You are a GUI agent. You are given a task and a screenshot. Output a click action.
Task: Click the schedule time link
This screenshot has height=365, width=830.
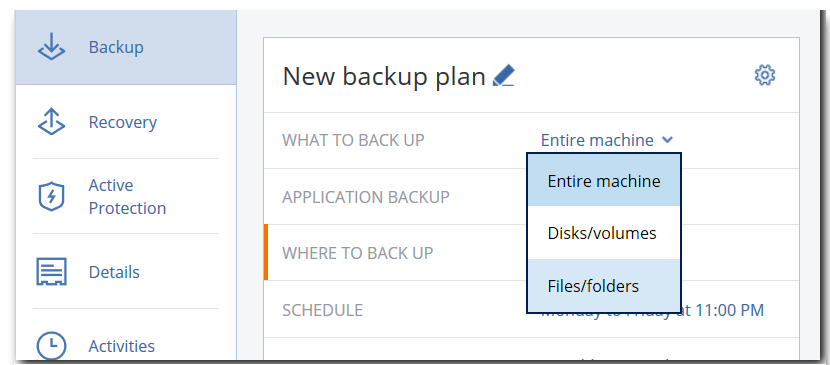(653, 310)
